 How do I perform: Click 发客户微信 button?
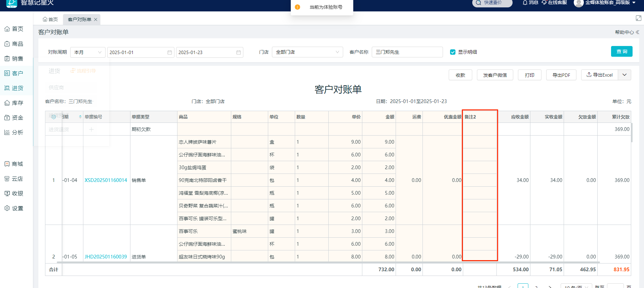pyautogui.click(x=495, y=75)
